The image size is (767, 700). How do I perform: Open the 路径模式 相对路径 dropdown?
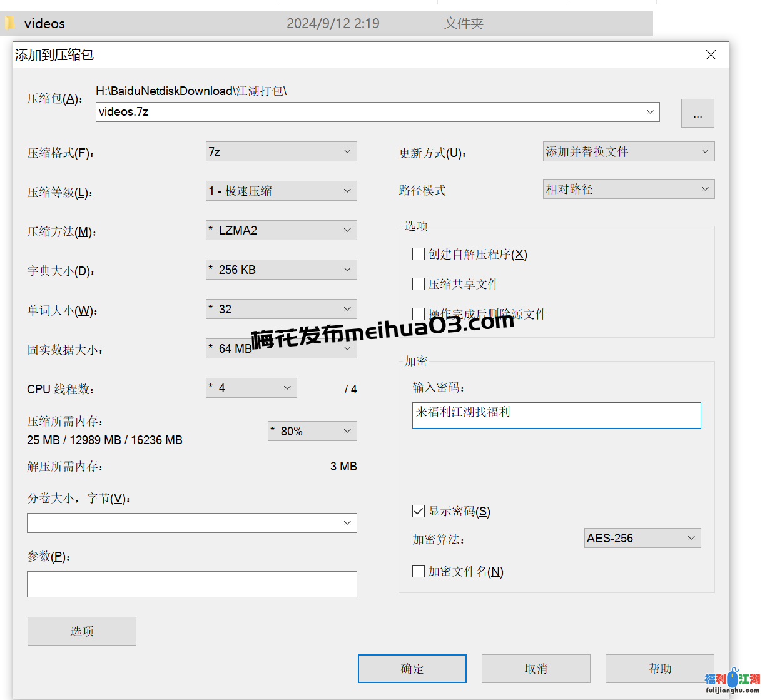(629, 189)
